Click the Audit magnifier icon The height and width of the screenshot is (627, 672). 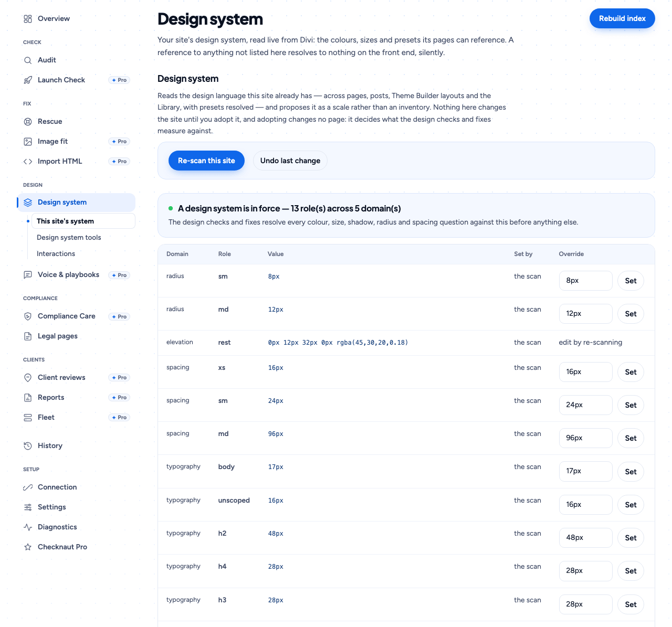tap(28, 60)
